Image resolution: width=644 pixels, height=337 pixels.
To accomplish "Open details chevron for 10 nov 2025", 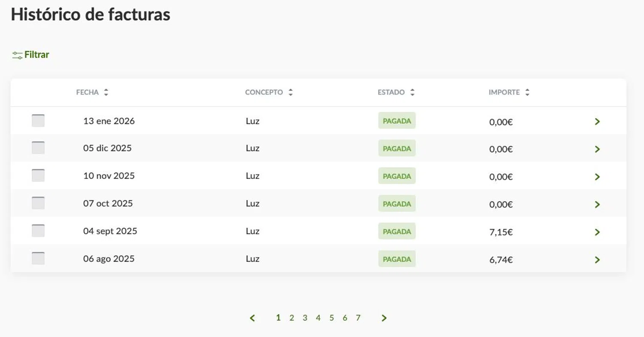I will pos(597,177).
